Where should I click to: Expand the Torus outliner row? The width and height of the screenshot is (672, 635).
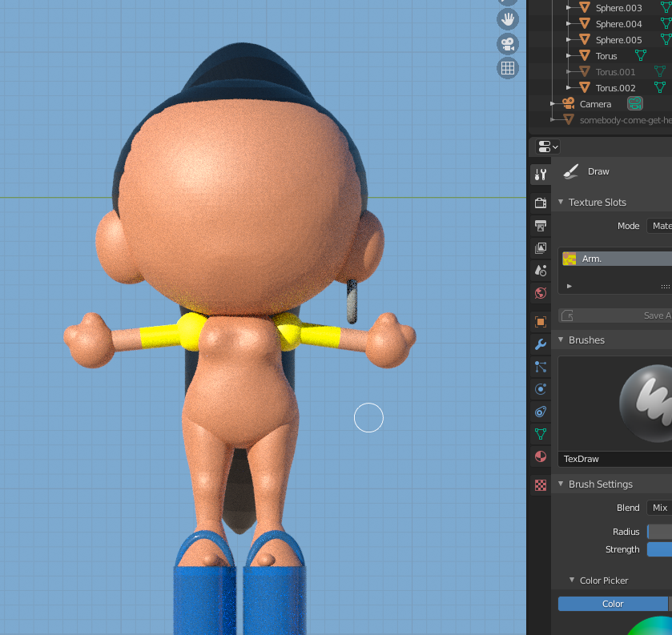569,56
